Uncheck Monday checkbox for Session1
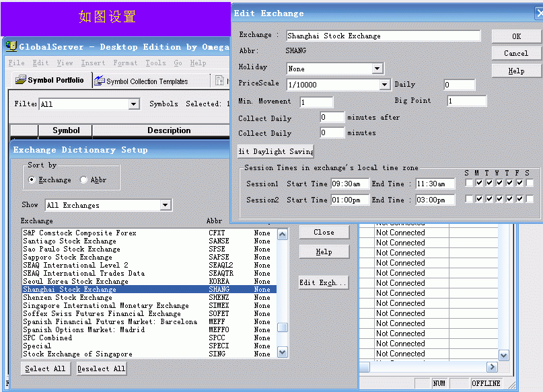543x392 pixels. [479, 183]
